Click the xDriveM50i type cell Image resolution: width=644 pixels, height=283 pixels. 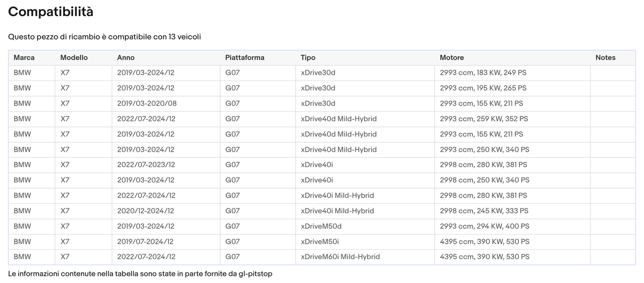[x=320, y=241]
